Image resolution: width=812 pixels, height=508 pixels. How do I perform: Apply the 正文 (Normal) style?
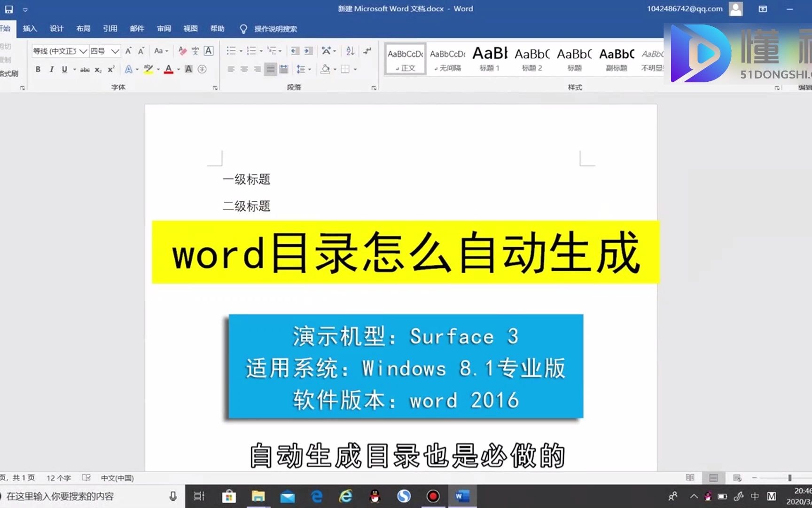coord(406,59)
